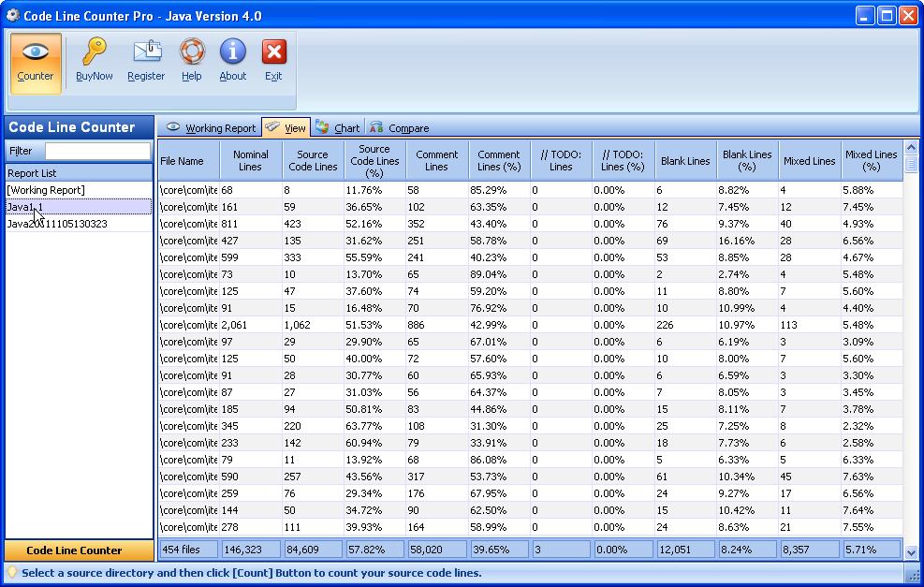Select the Java20111105130323 report

point(79,224)
